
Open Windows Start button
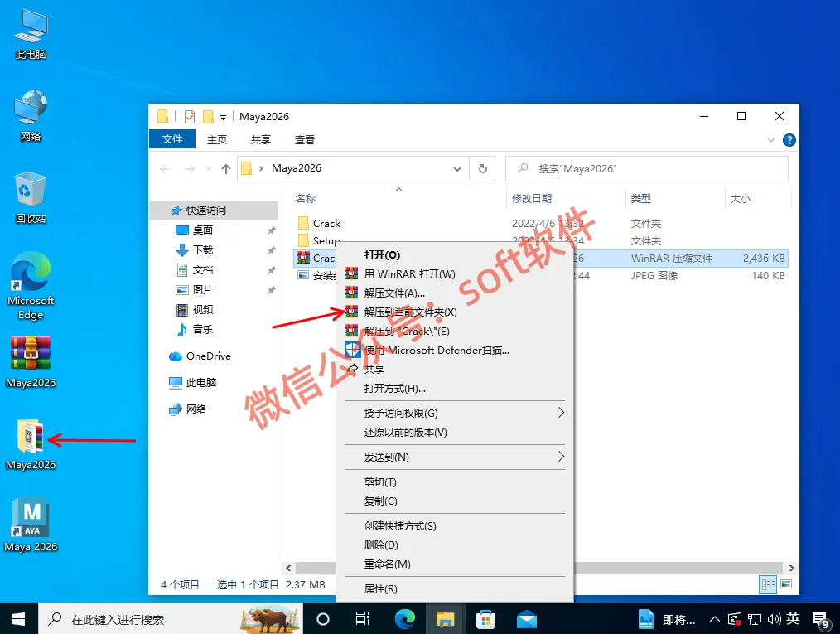click(19, 619)
